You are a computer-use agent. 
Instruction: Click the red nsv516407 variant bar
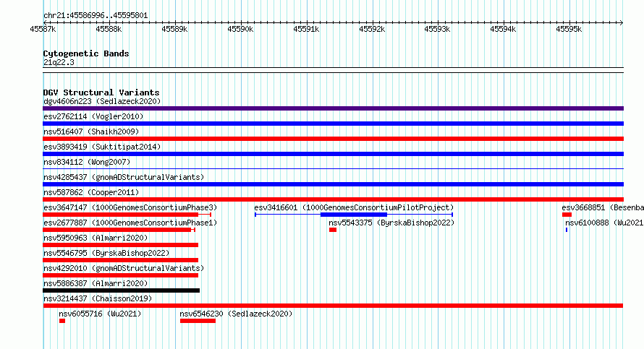pyautogui.click(x=333, y=139)
